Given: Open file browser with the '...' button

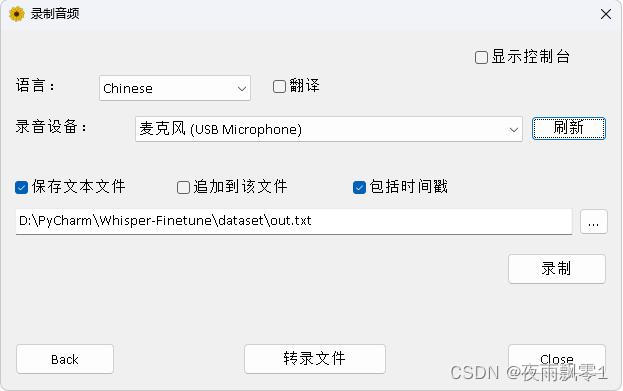Looking at the screenshot, I should tap(594, 222).
